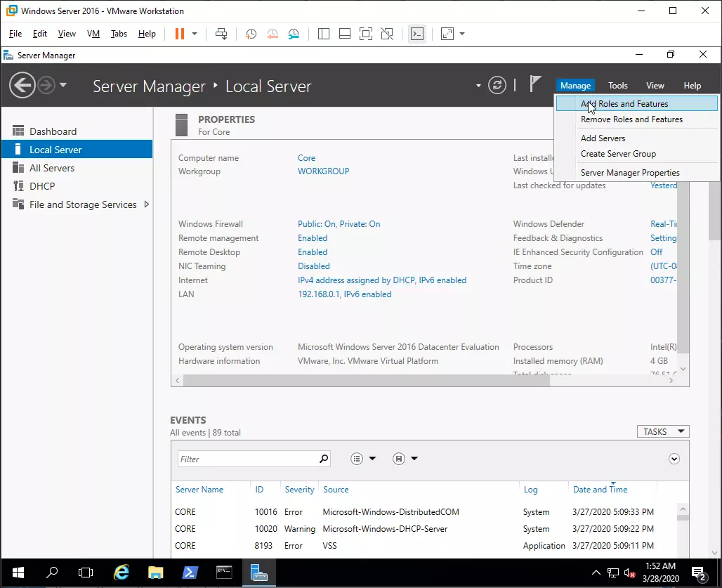The image size is (722, 588).
Task: Open the notifications flag
Action: point(535,85)
